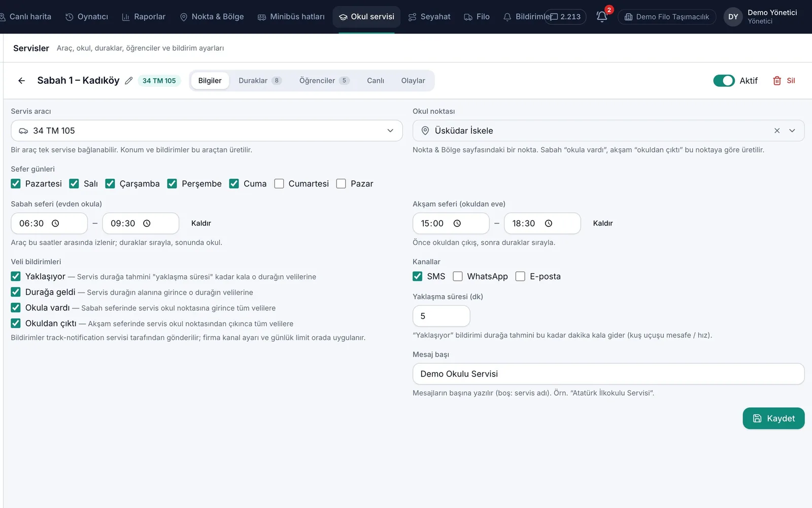Open Filo navigation item

tap(477, 17)
